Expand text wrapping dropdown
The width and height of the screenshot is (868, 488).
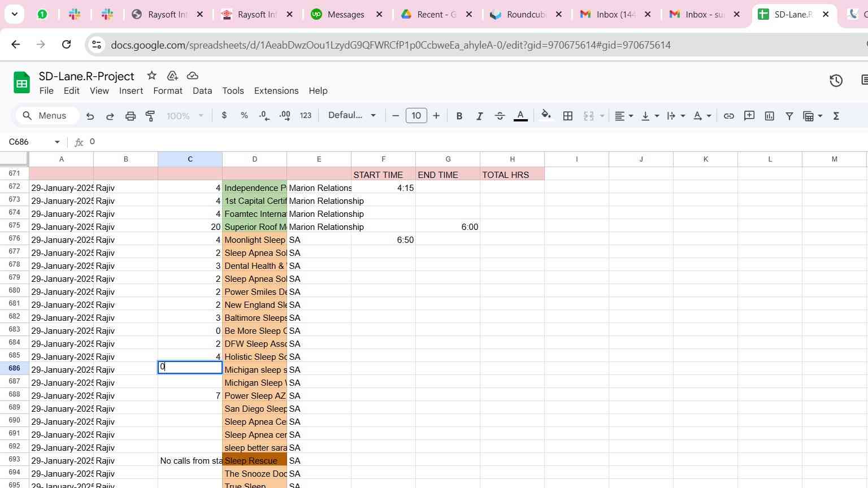click(x=683, y=116)
